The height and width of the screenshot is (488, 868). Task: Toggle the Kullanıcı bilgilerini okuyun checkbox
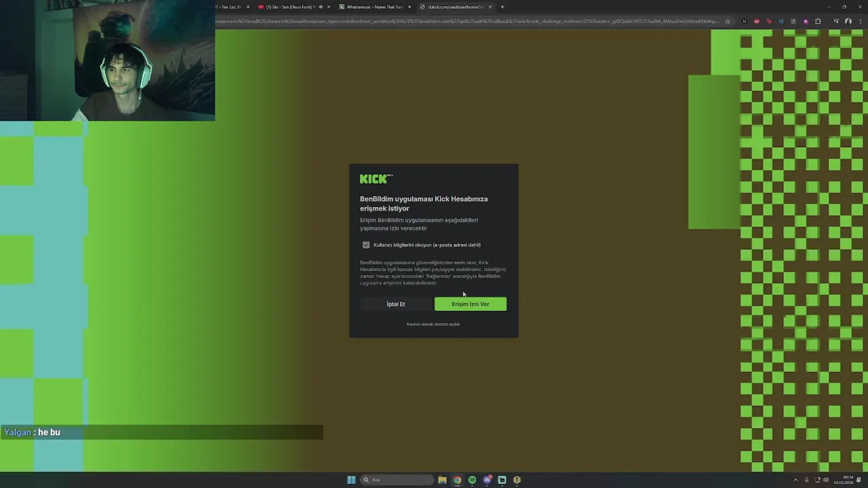click(366, 245)
